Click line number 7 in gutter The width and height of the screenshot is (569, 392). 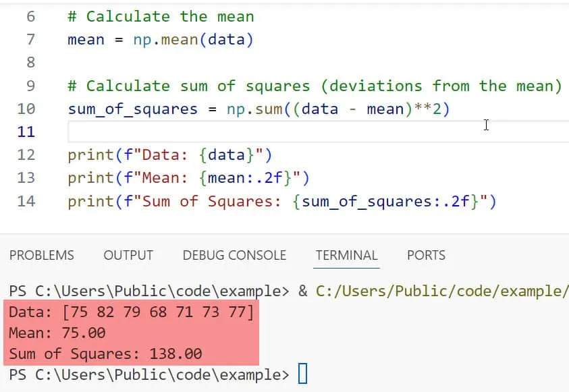30,39
